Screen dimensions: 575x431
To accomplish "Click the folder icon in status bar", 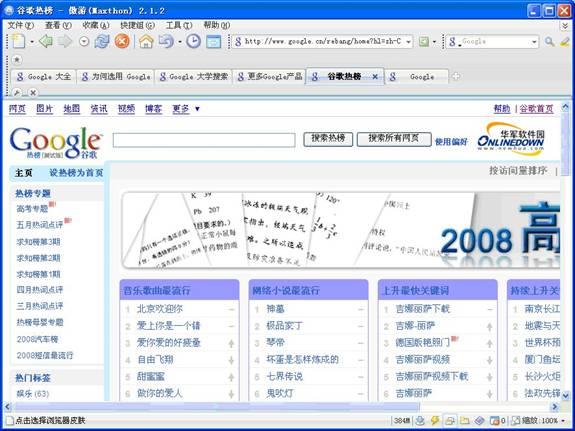I will tap(465, 420).
